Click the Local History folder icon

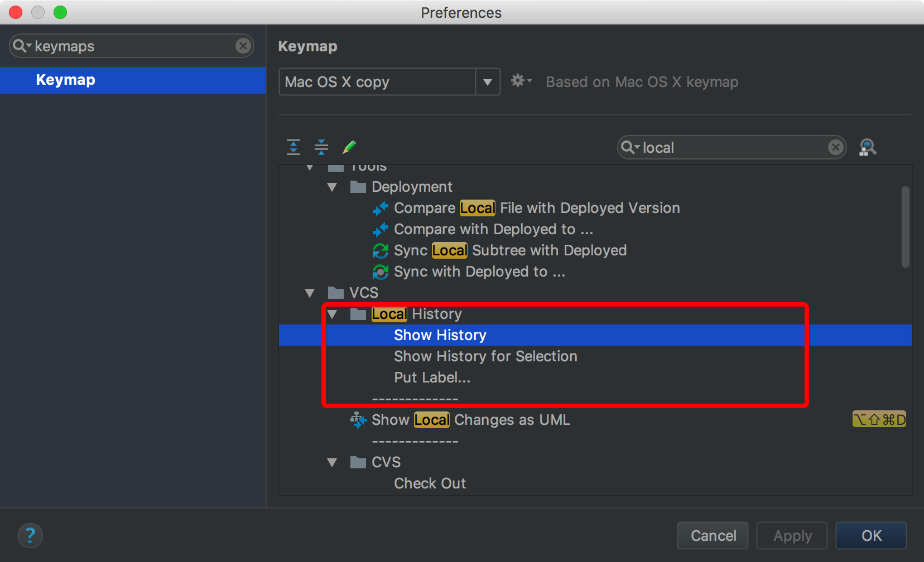click(x=358, y=314)
